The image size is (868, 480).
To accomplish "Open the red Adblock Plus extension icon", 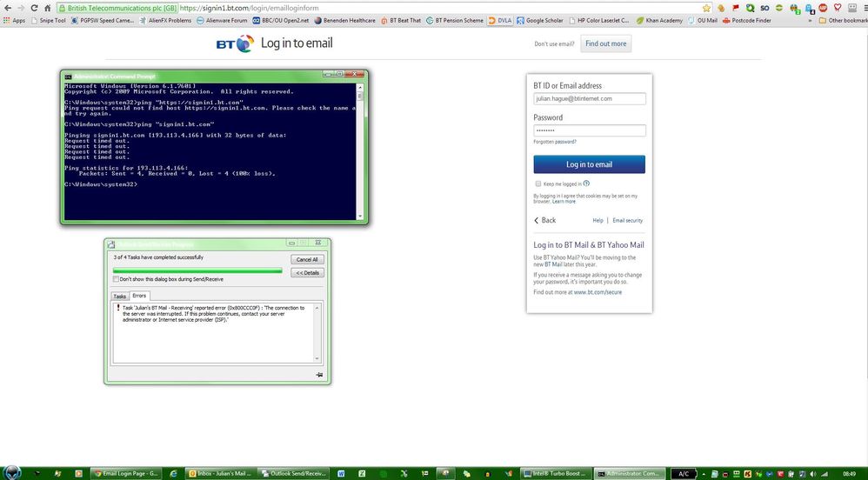I will [x=823, y=8].
